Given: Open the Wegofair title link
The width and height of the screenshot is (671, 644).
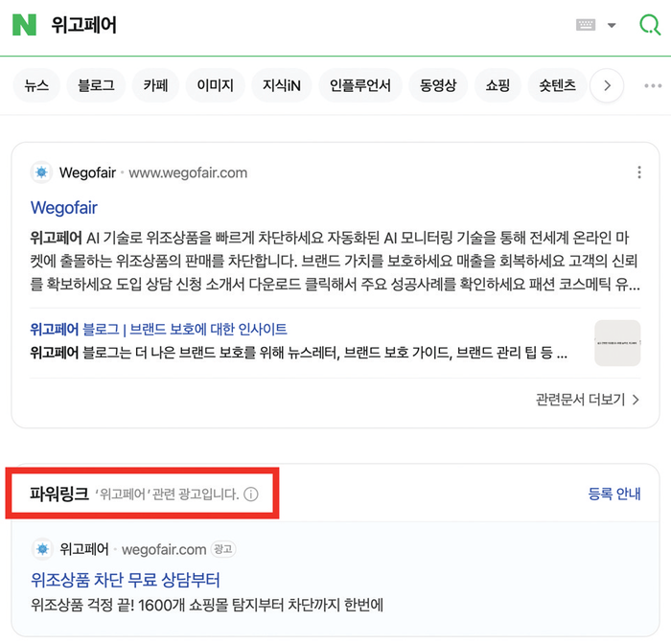Looking at the screenshot, I should (x=64, y=208).
